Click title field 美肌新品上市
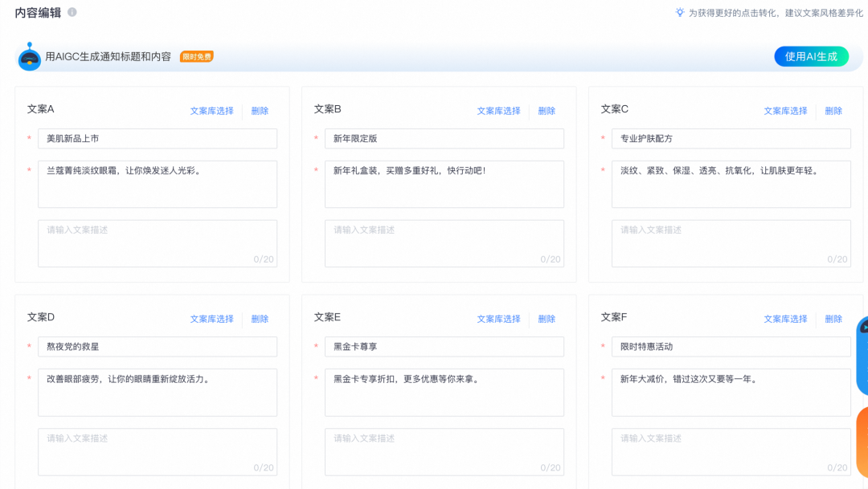This screenshot has height=489, width=868. tap(158, 138)
